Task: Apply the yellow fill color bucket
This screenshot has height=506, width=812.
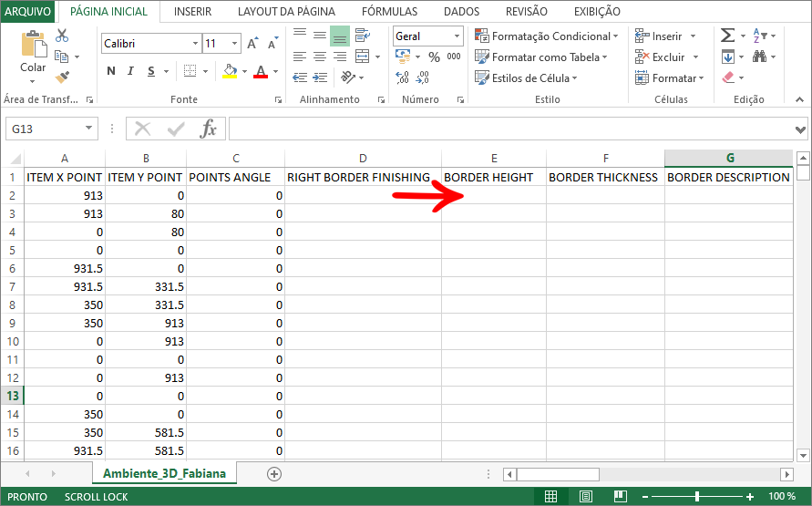Action: (x=230, y=71)
